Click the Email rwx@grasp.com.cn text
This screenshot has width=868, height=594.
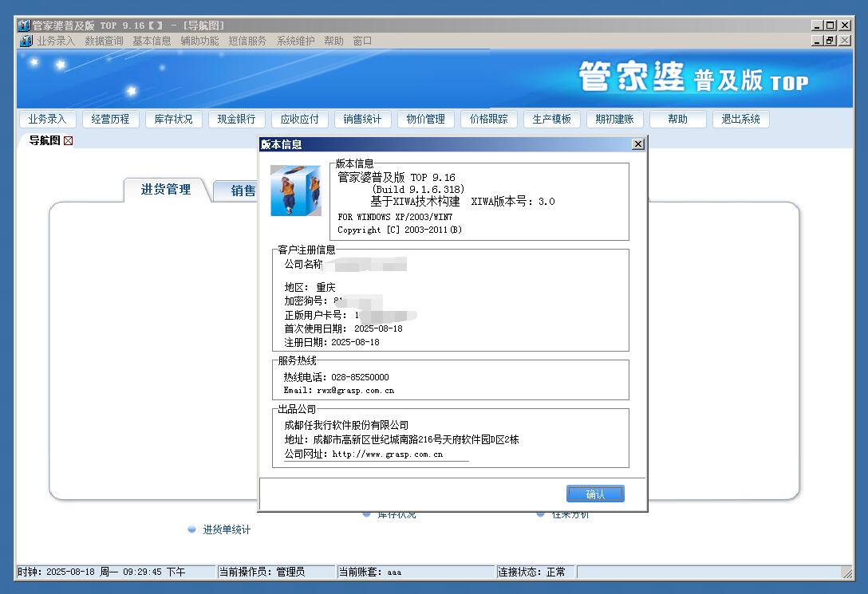[x=339, y=390]
